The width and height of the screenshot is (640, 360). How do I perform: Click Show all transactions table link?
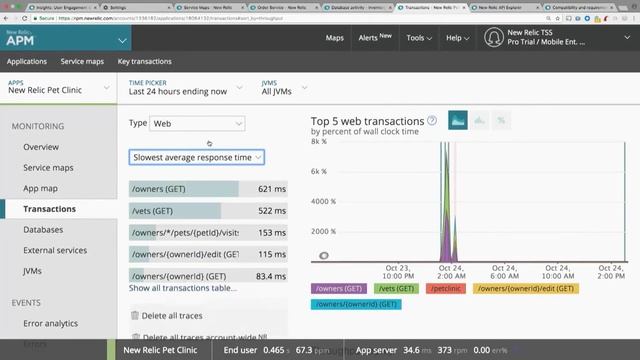(x=183, y=288)
